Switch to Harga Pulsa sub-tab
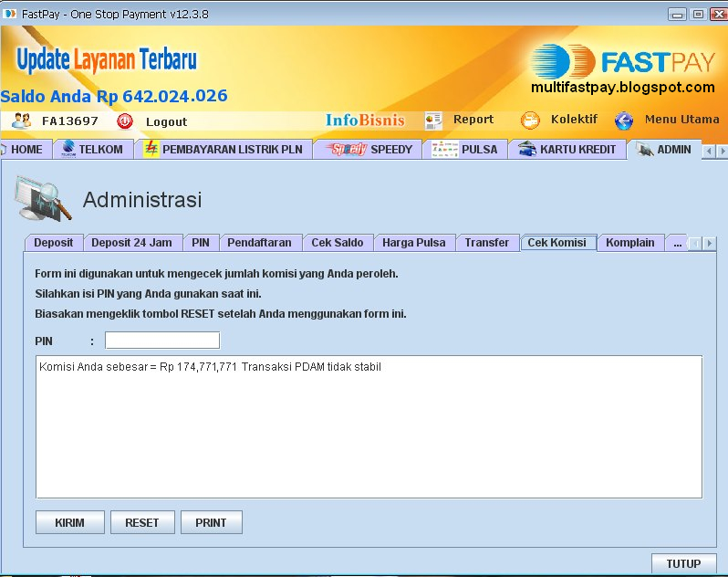 [414, 243]
